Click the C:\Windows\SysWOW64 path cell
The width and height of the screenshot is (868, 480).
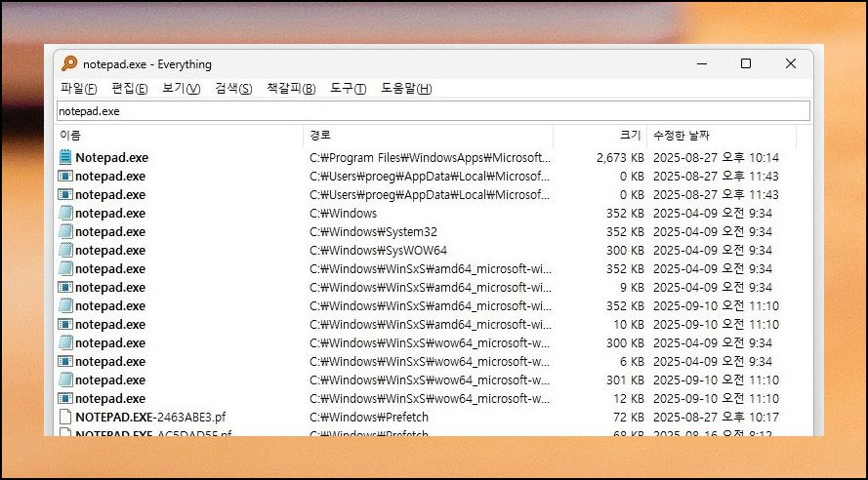pos(378,250)
